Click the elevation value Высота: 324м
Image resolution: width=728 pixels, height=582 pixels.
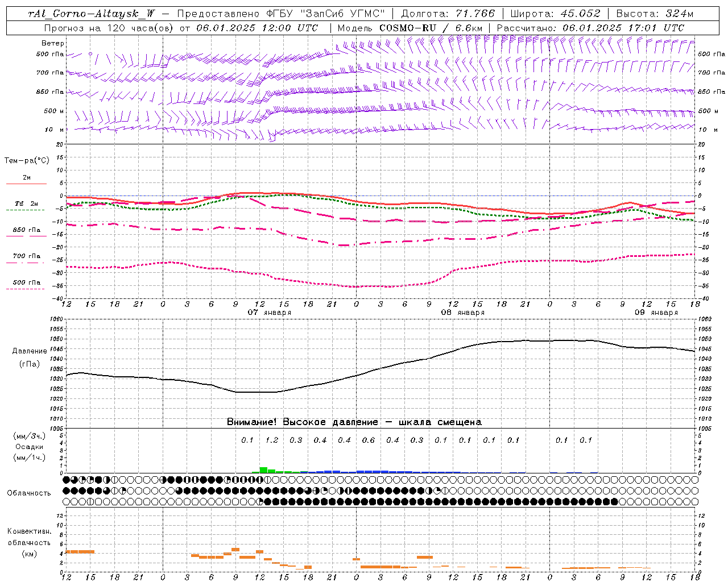pos(655,14)
